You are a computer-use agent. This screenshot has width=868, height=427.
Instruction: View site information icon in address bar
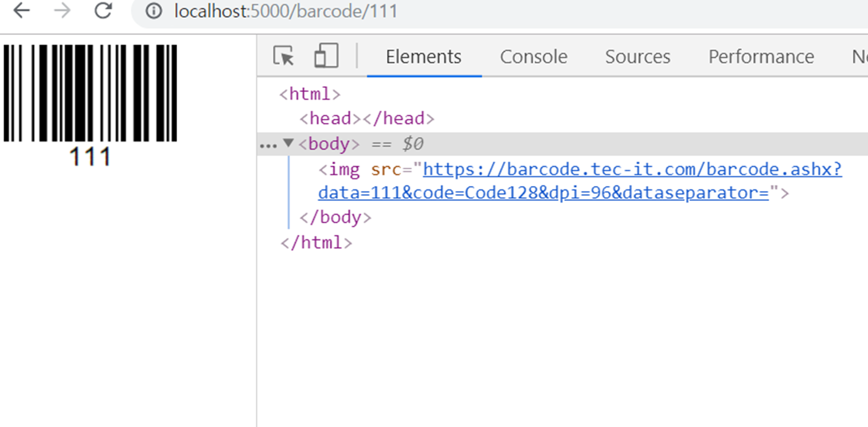coord(154,11)
